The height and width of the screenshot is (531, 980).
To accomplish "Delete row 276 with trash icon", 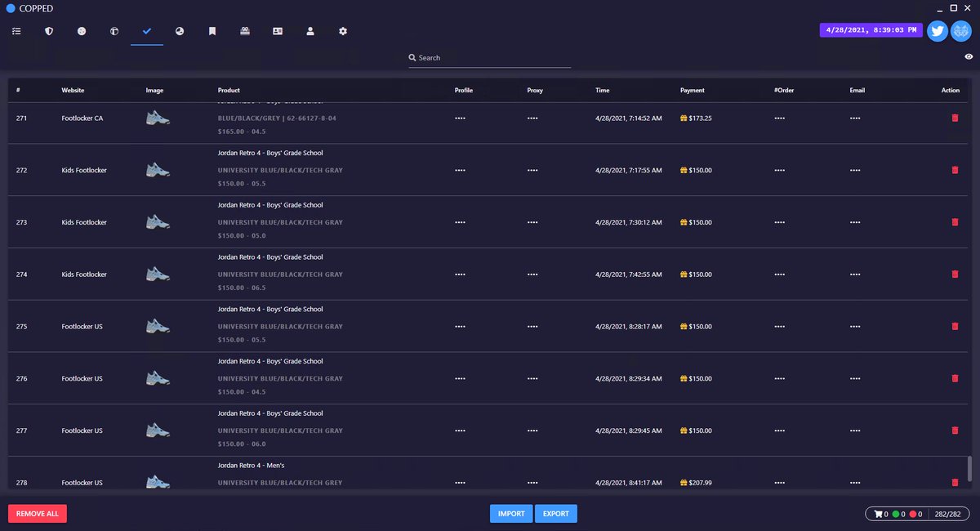I will point(955,378).
